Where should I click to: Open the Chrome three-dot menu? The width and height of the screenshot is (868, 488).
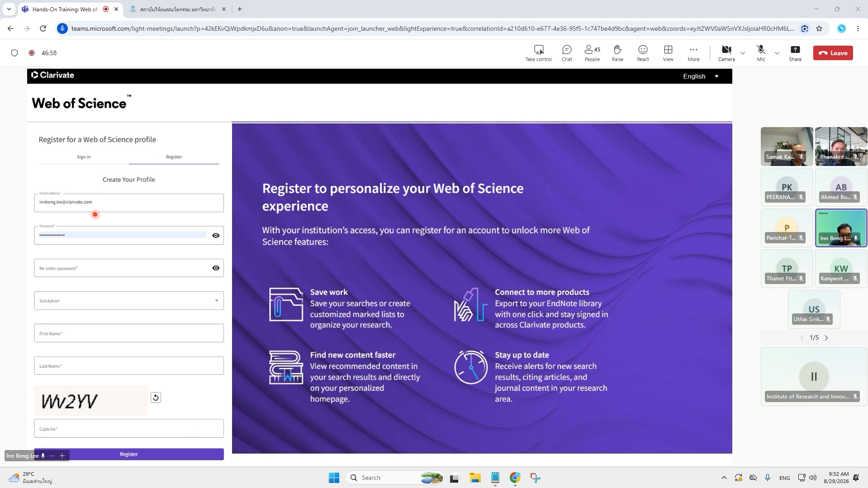click(x=858, y=28)
